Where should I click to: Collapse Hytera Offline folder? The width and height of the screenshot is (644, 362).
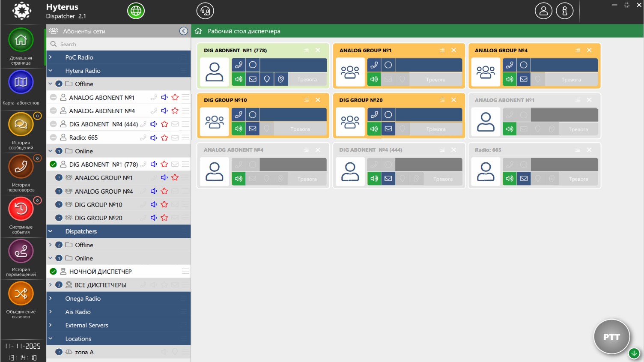pos(51,84)
